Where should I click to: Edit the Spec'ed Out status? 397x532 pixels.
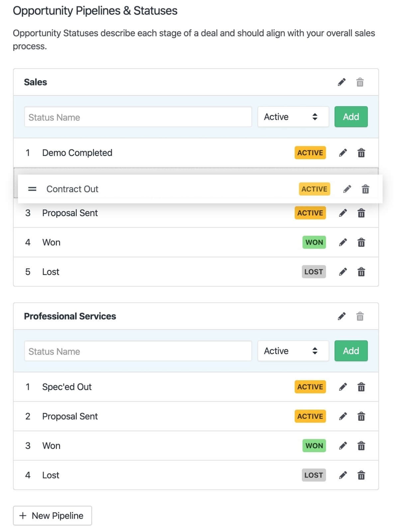(343, 387)
